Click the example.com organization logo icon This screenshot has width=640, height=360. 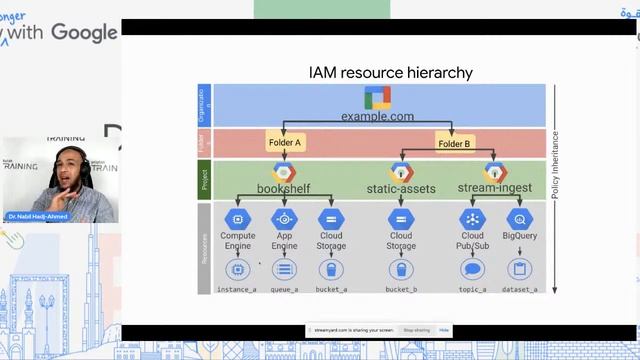click(x=378, y=98)
